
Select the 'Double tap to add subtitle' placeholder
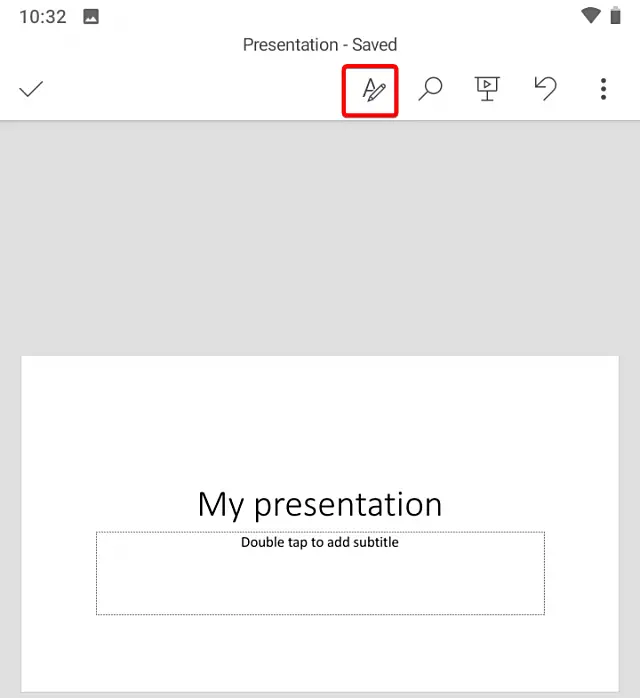[x=320, y=573]
